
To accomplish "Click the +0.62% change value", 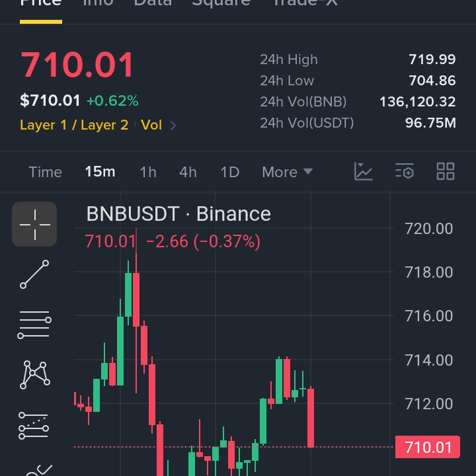I will coord(112,100).
